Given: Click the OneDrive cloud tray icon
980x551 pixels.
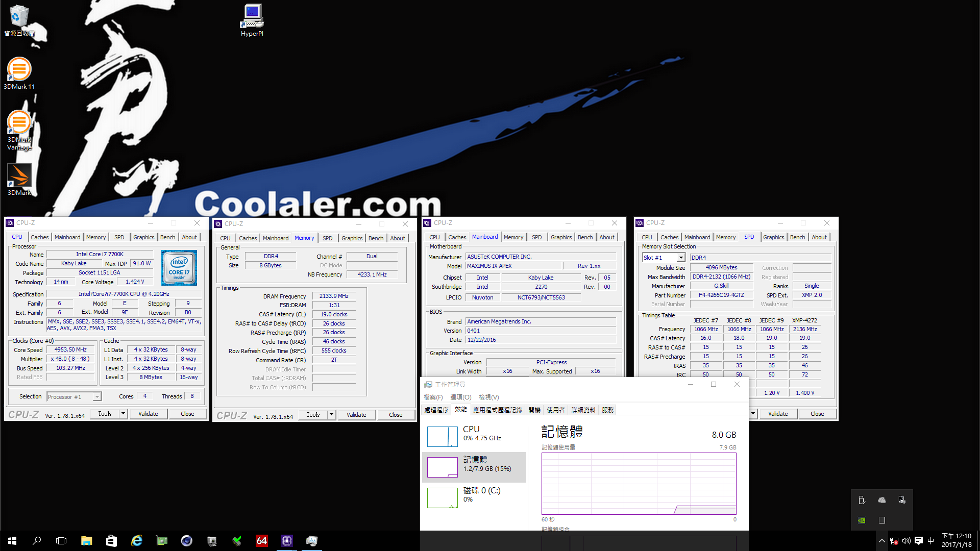Looking at the screenshot, I should pyautogui.click(x=881, y=500).
